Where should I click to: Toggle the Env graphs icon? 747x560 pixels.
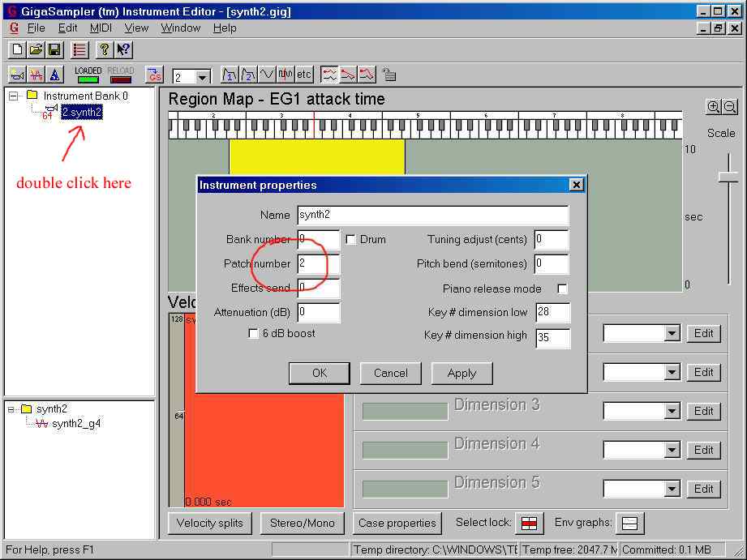click(629, 524)
